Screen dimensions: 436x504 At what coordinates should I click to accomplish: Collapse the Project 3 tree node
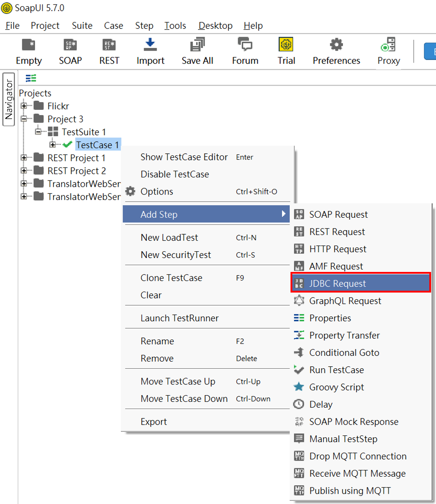(24, 119)
